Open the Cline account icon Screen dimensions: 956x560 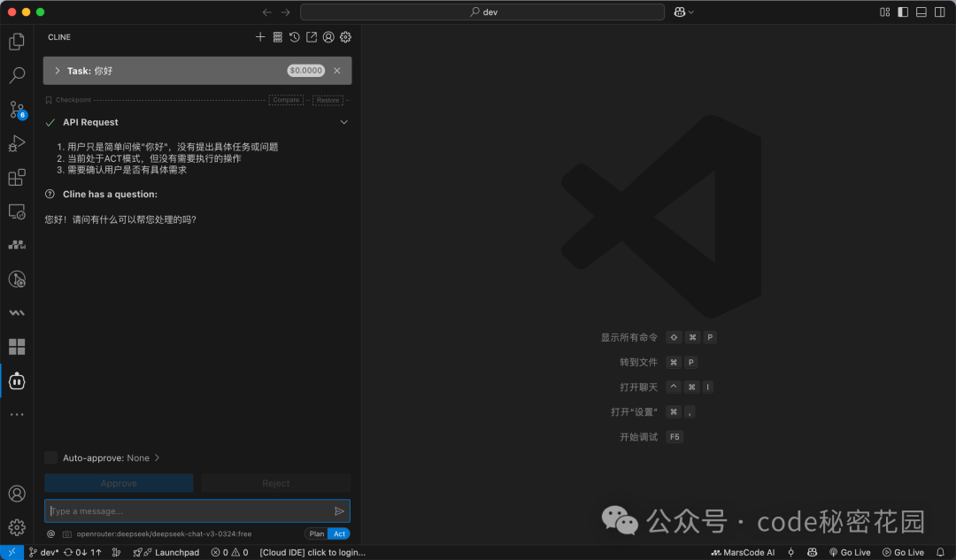pos(328,37)
